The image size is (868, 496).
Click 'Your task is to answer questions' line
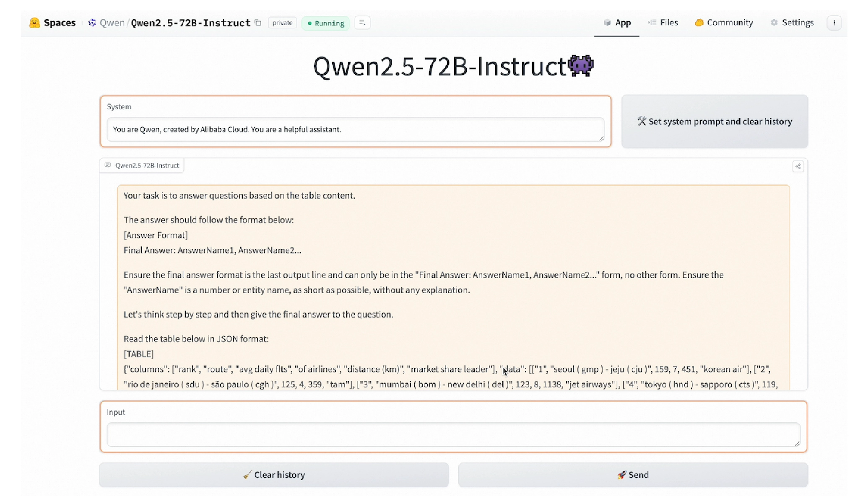tap(239, 195)
